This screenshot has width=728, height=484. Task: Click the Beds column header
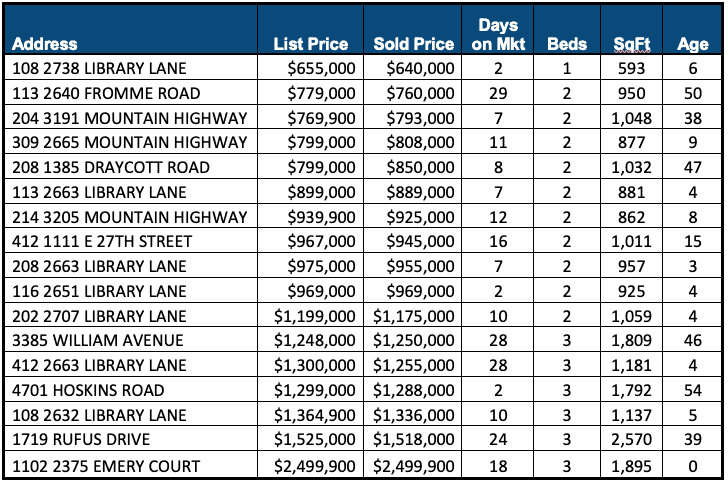point(567,44)
